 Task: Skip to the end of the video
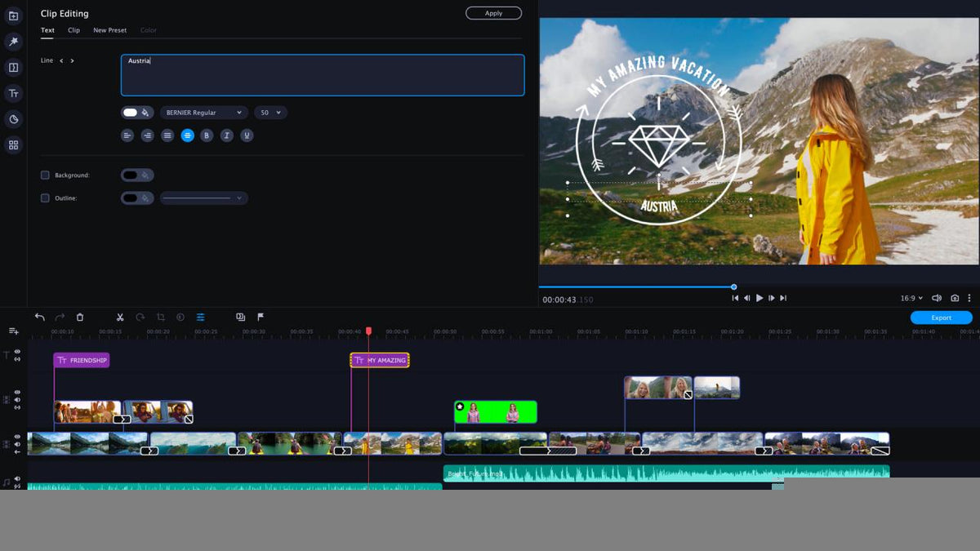click(783, 298)
